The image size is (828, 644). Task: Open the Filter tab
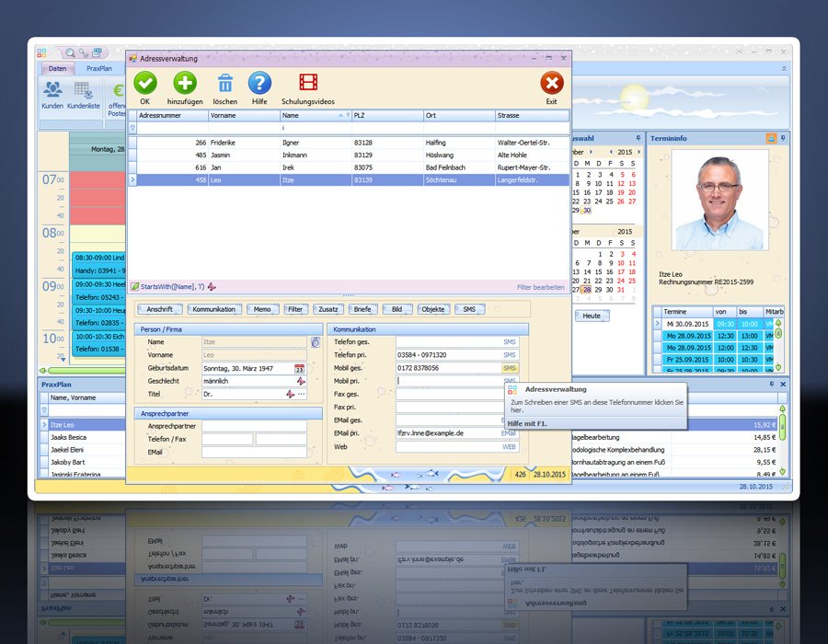(295, 309)
